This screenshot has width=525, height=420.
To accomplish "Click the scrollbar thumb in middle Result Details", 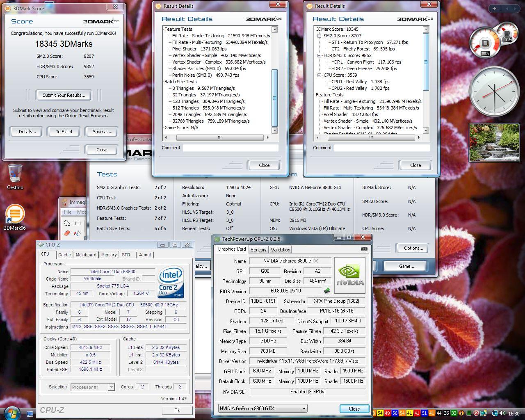I will (x=275, y=98).
